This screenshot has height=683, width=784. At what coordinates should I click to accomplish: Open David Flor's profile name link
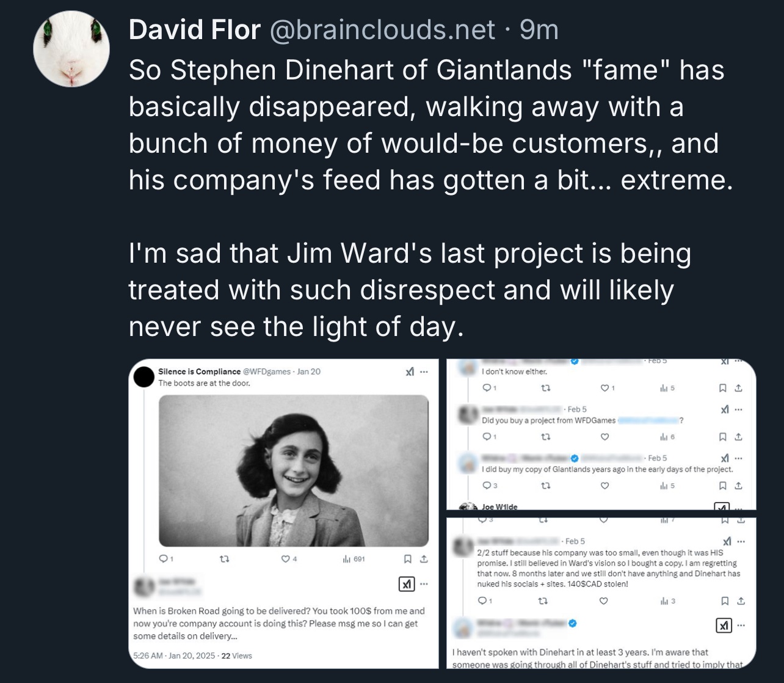195,29
